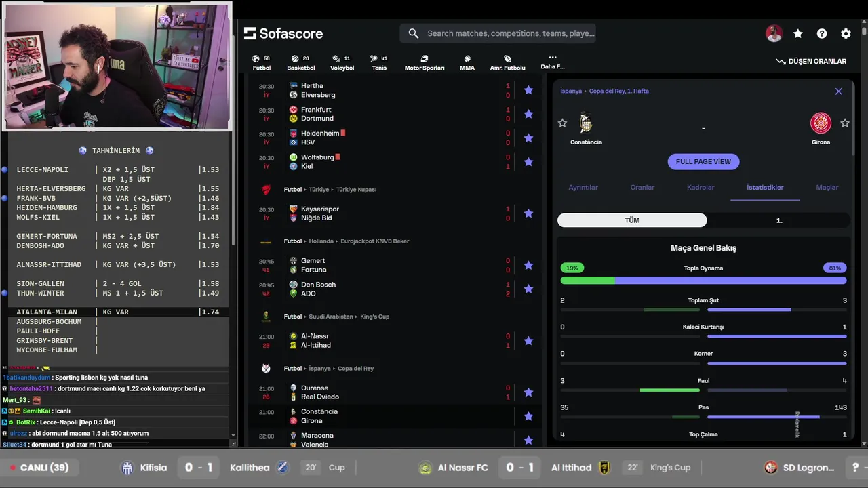Click the Turkey league flag icon
This screenshot has height=488, width=868.
tap(266, 190)
